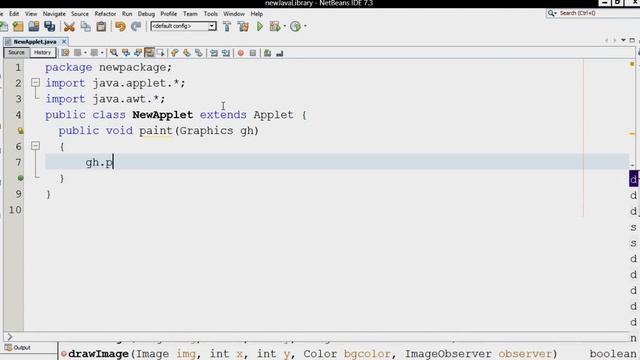Cut selection with the scissors icon
The image size is (640, 360).
69,27
